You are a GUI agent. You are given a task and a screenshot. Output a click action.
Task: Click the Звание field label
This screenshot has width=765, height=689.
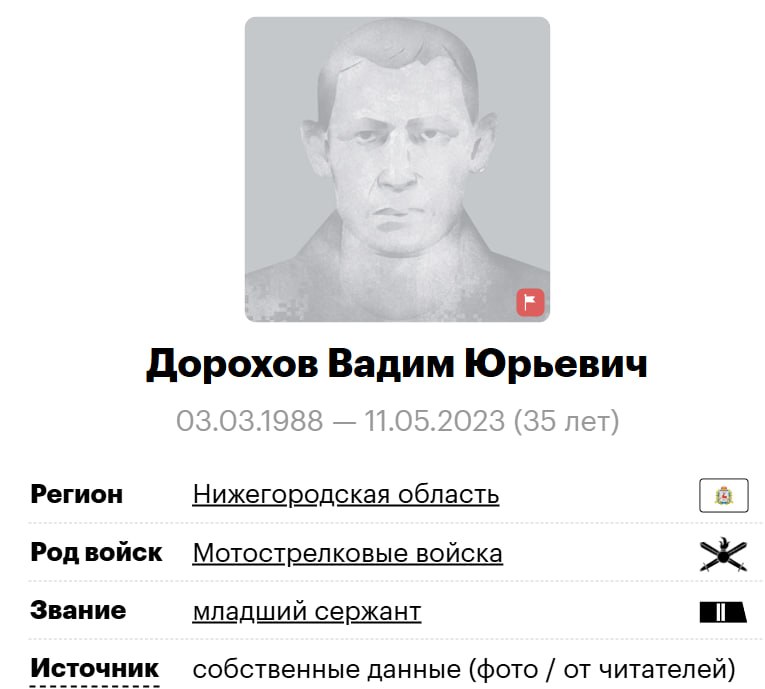tap(78, 610)
